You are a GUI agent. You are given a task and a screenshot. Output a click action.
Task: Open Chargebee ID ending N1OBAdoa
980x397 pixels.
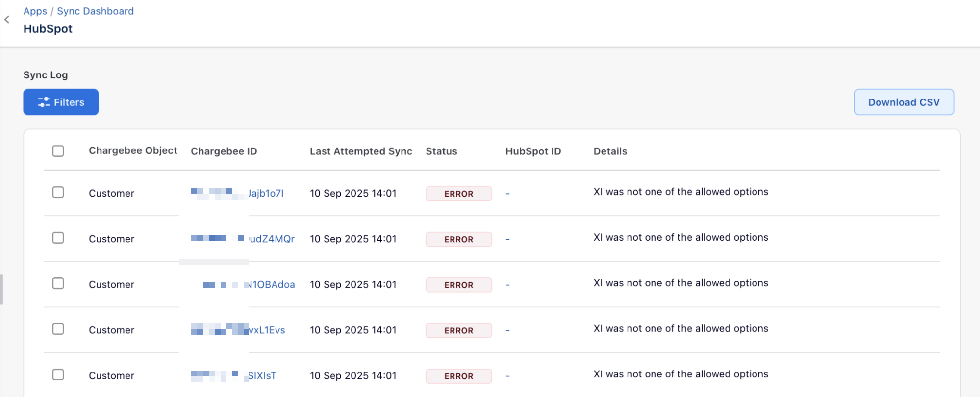[x=271, y=284]
